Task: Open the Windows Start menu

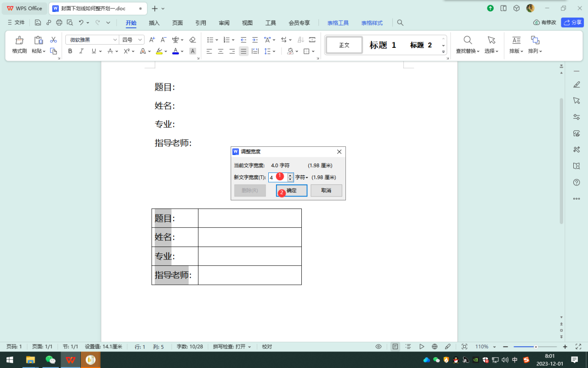Action: coord(10,360)
